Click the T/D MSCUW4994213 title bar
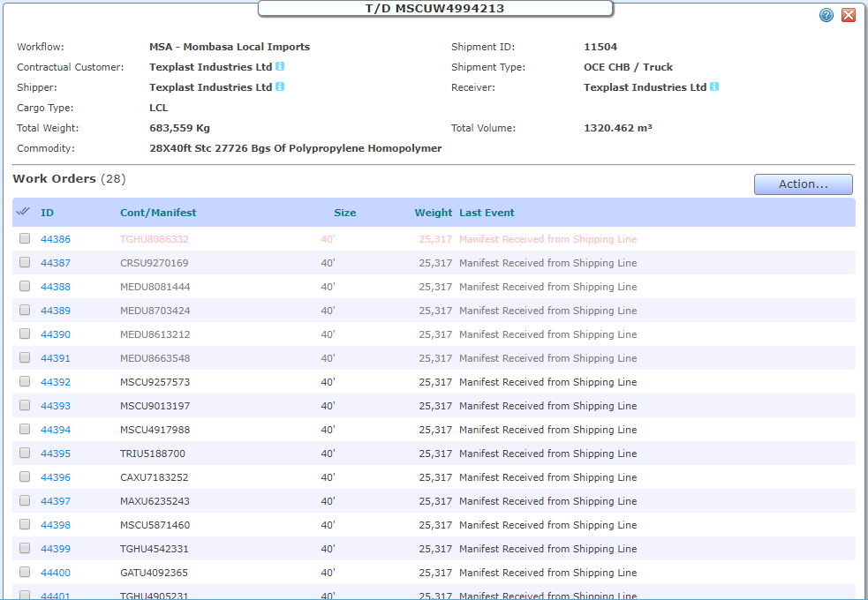The height and width of the screenshot is (600, 868). [434, 8]
